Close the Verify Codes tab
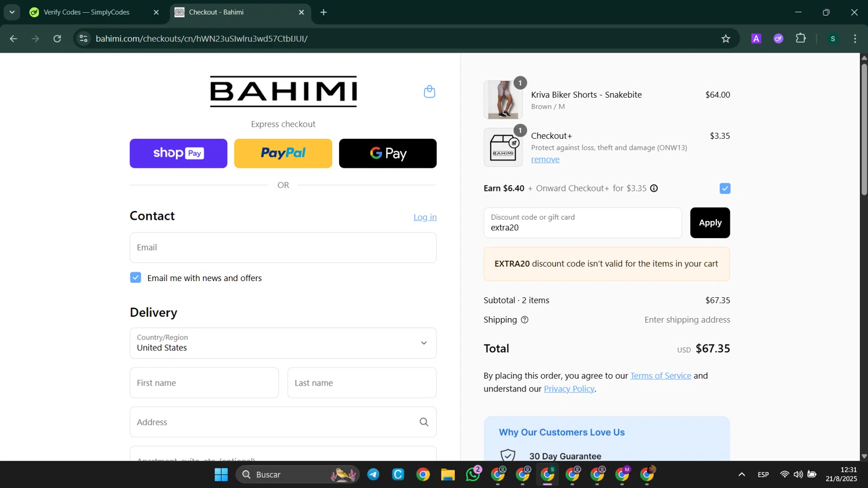868x488 pixels. (x=156, y=12)
